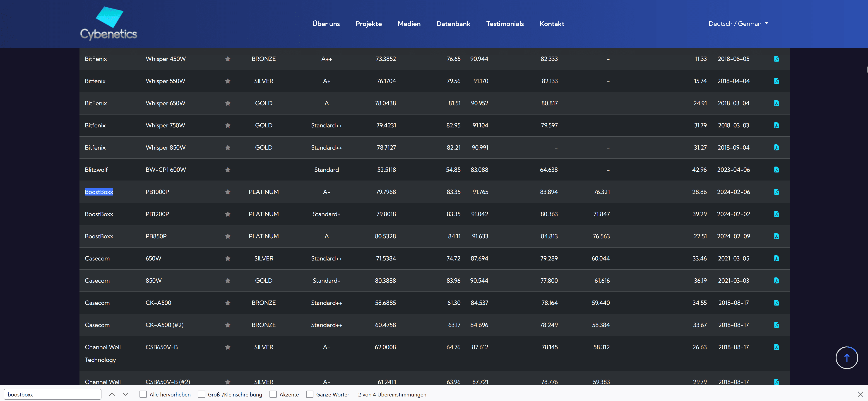Go to next search match arrow
This screenshot has width=868, height=401.
[x=125, y=394]
